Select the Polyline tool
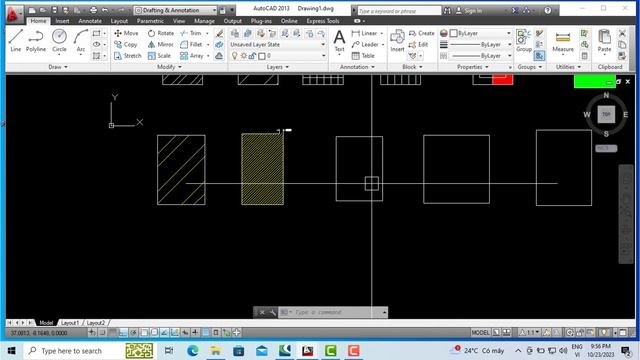This screenshot has height=360, width=640. click(36, 41)
